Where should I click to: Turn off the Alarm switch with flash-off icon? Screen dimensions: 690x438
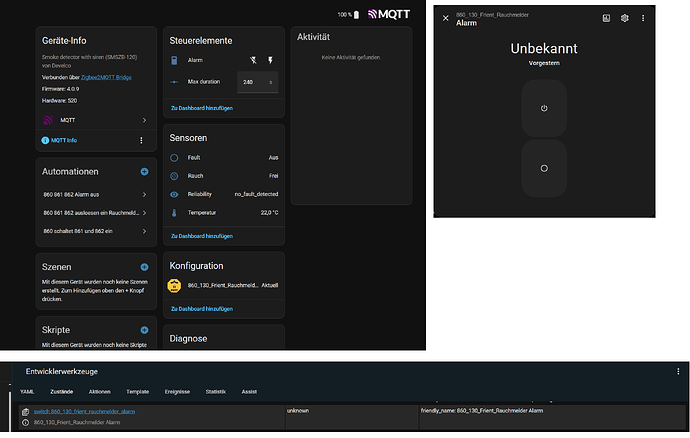253,60
